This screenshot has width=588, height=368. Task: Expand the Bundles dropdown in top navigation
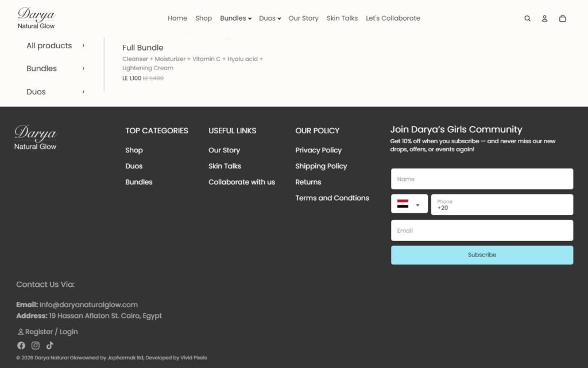pyautogui.click(x=235, y=18)
